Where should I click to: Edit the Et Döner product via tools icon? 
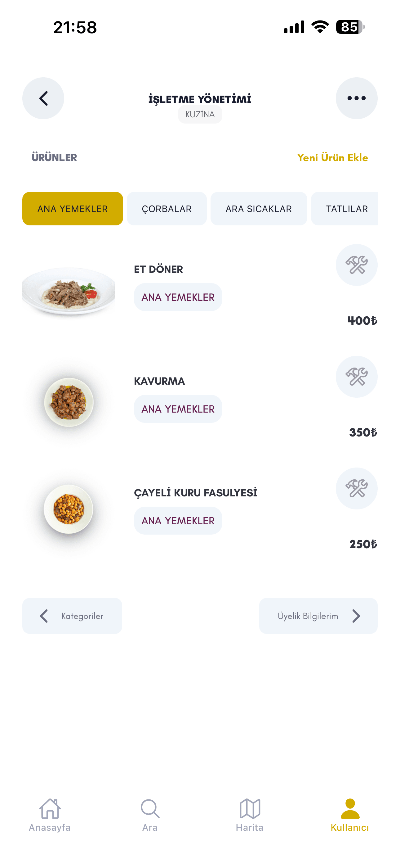tap(356, 265)
